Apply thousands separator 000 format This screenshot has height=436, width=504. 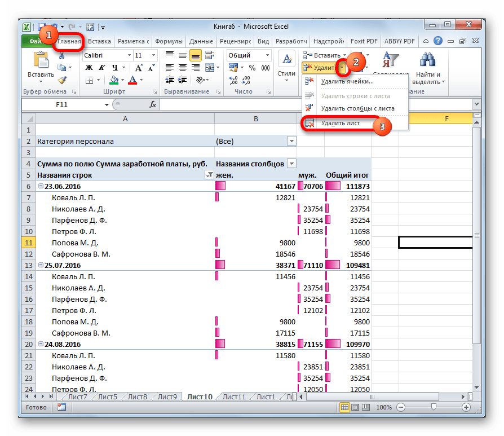(266, 68)
